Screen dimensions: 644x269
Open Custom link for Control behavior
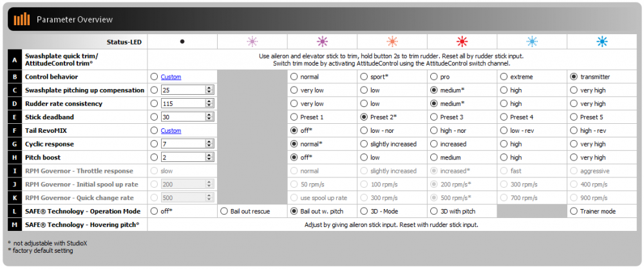(x=171, y=77)
